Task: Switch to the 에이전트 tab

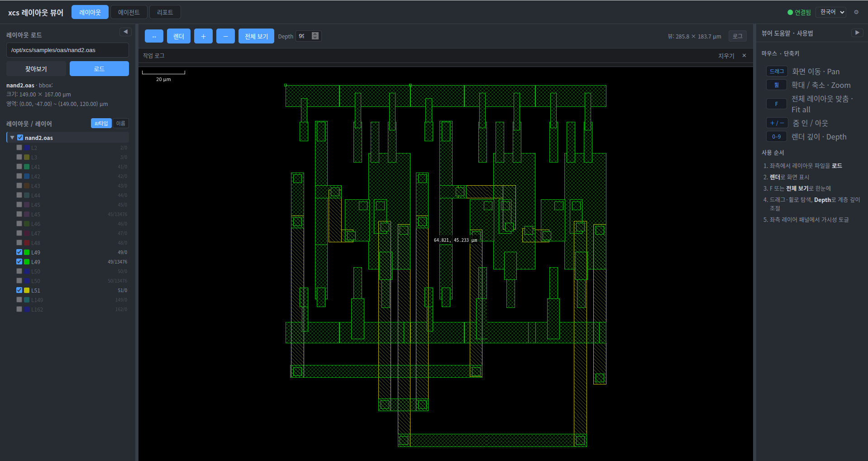Action: click(x=129, y=12)
